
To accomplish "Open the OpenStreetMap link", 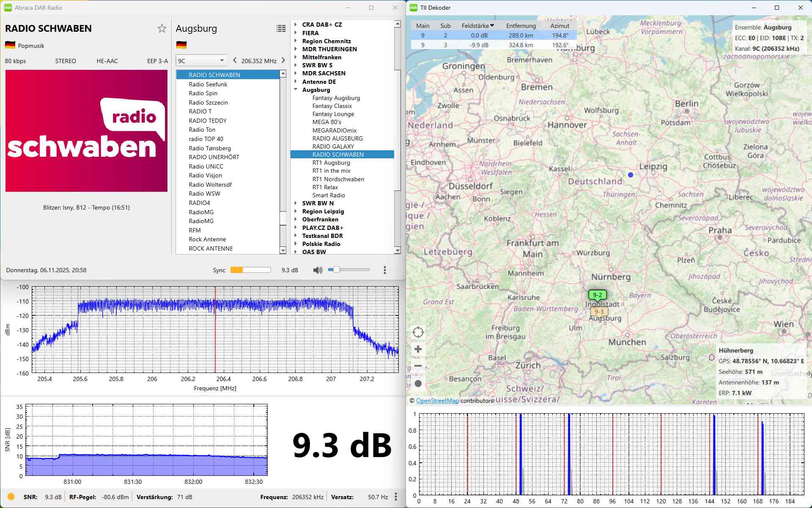I will click(437, 400).
